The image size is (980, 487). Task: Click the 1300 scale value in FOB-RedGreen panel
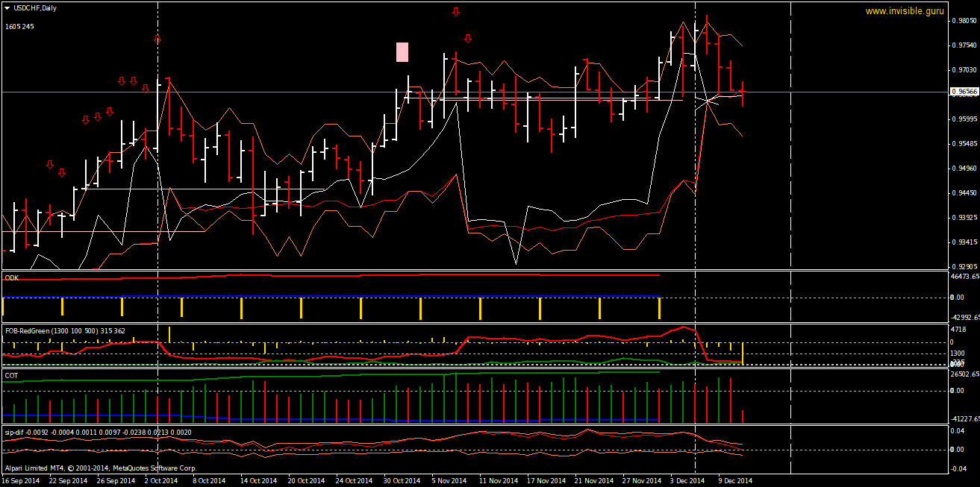(x=958, y=354)
